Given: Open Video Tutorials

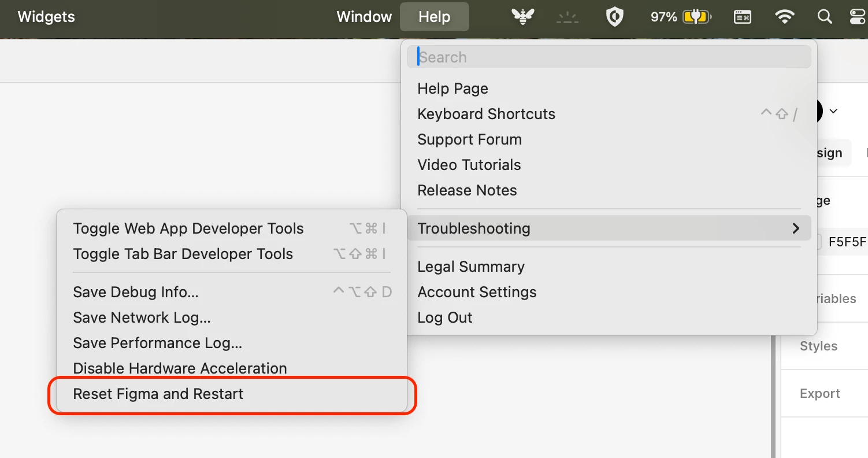Looking at the screenshot, I should click(609, 165).
